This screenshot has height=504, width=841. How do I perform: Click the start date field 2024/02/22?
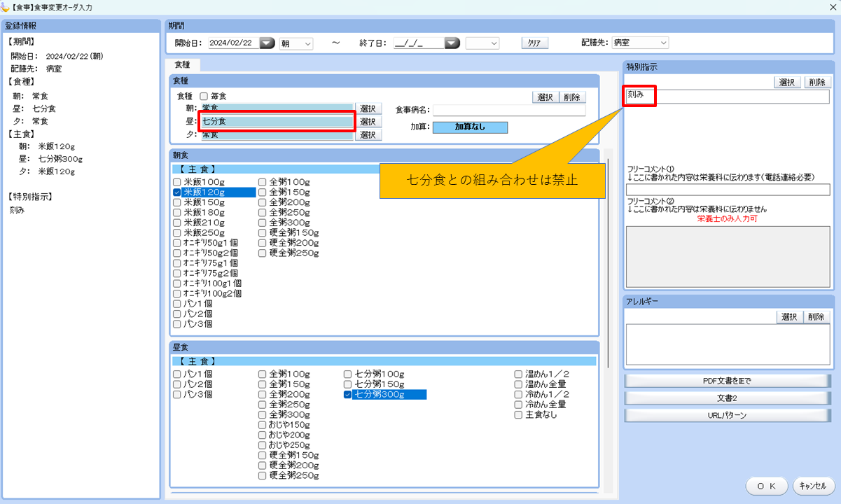coord(234,43)
